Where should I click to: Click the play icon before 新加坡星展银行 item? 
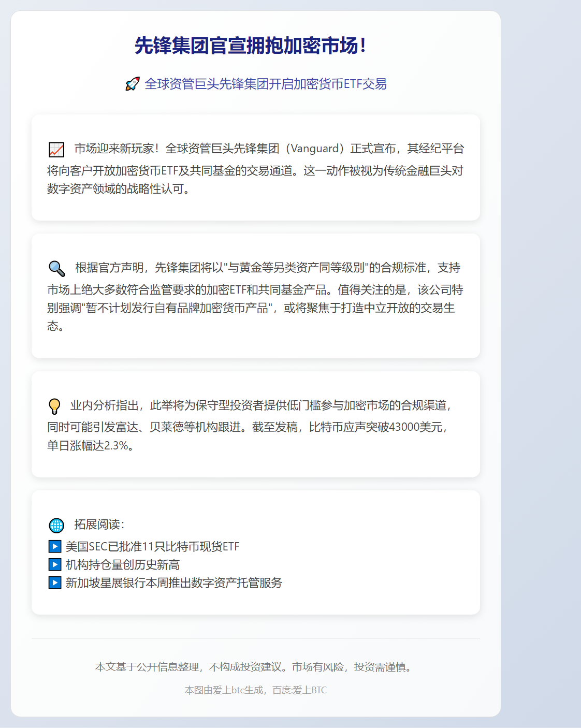click(x=54, y=583)
